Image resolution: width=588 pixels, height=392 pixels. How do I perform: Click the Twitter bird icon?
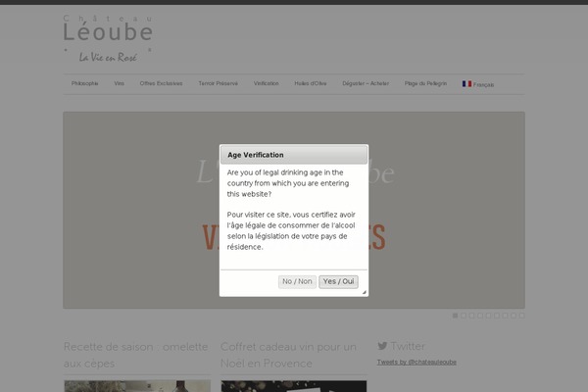click(382, 346)
